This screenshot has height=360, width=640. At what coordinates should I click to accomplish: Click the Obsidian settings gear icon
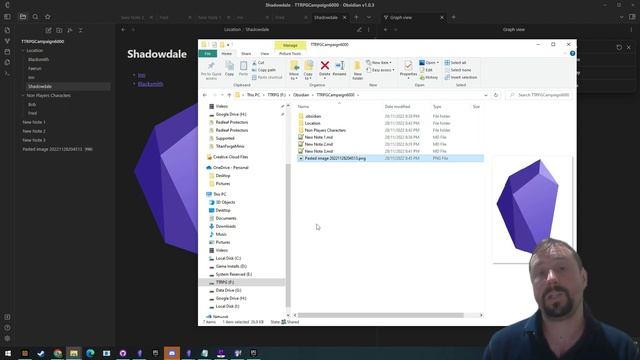pos(7,338)
